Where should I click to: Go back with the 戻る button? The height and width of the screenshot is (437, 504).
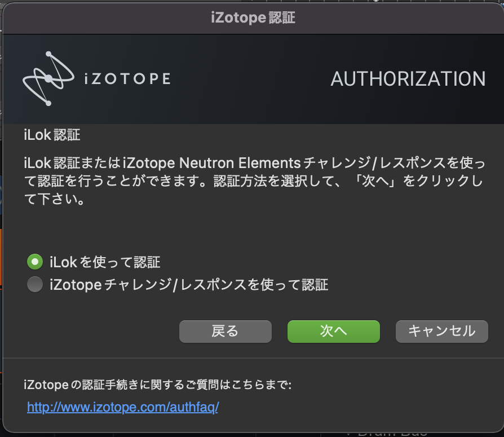tap(226, 331)
